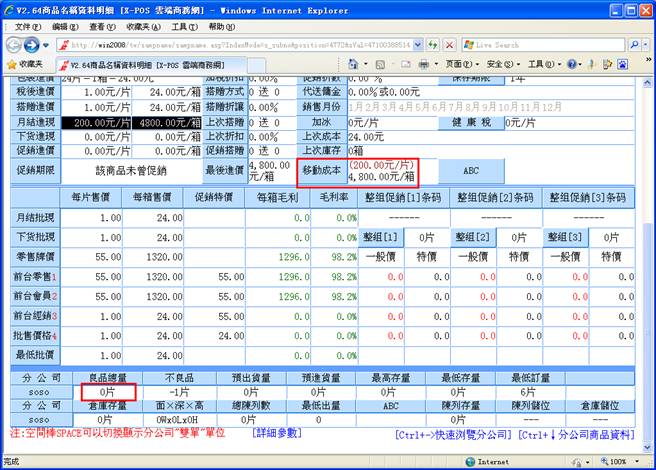
Task: Click the browser Forward arrow button
Action: (31, 45)
